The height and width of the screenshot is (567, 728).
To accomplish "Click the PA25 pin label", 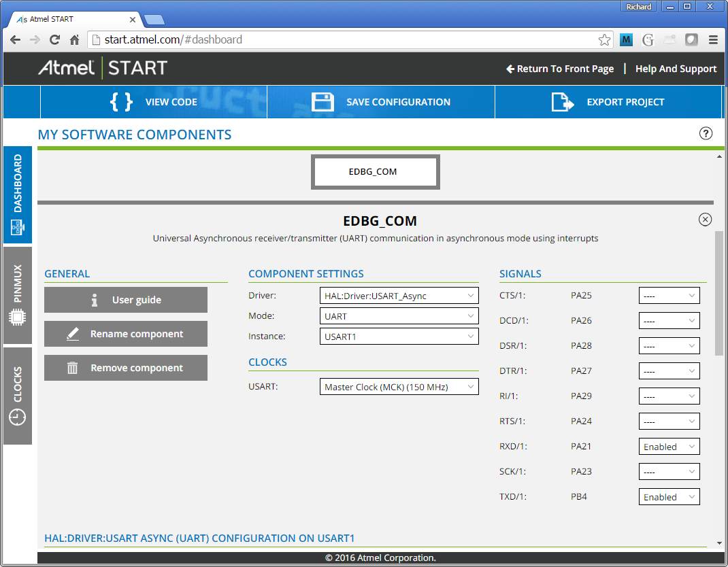I will (x=581, y=296).
